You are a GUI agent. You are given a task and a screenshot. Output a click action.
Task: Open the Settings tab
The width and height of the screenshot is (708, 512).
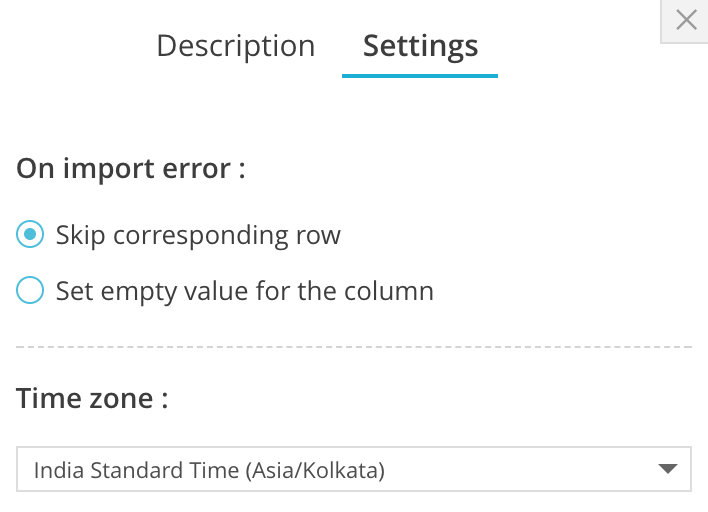[x=420, y=46]
